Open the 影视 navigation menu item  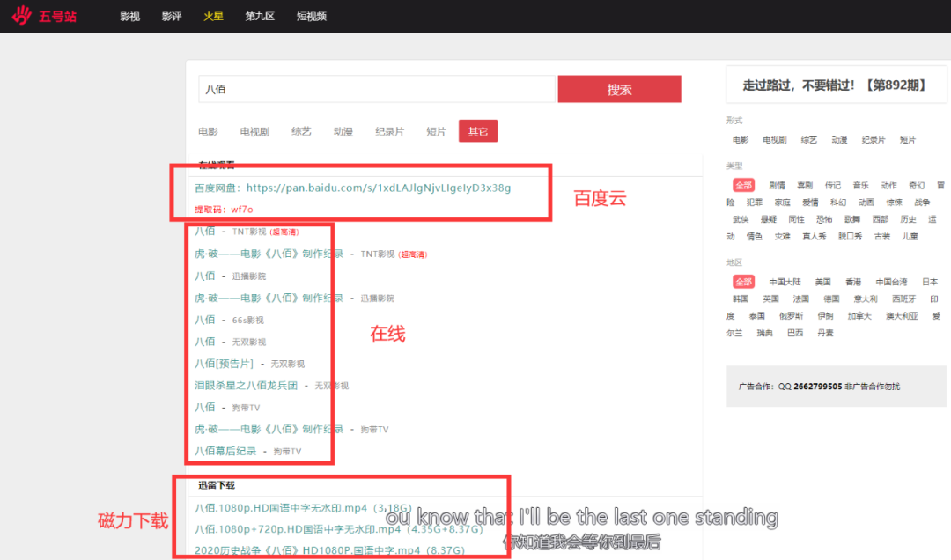click(129, 17)
